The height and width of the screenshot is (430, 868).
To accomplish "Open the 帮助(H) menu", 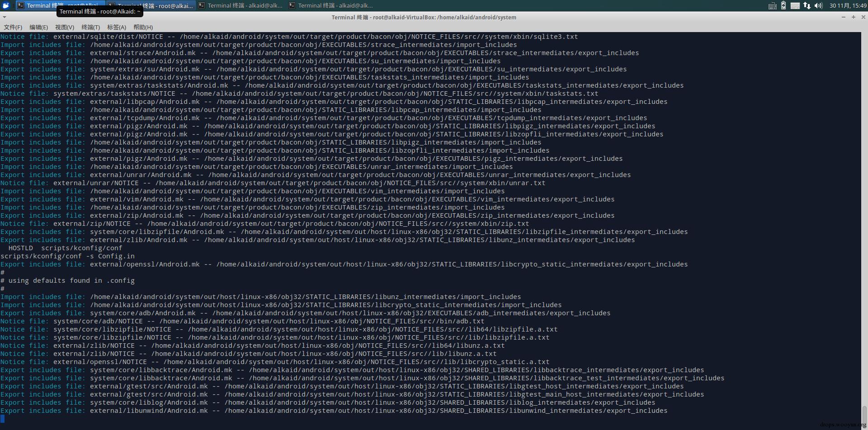I will tap(143, 27).
